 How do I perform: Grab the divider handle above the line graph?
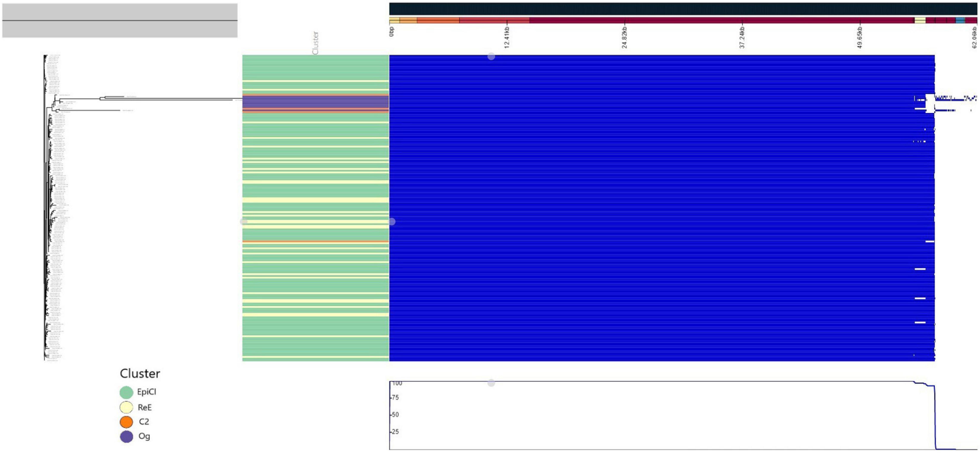(x=491, y=383)
